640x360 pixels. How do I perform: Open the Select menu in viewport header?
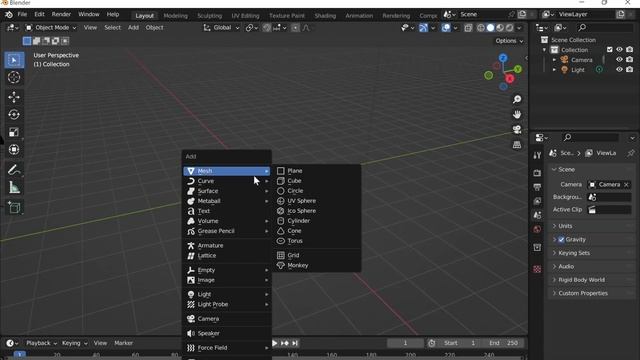pyautogui.click(x=112, y=28)
